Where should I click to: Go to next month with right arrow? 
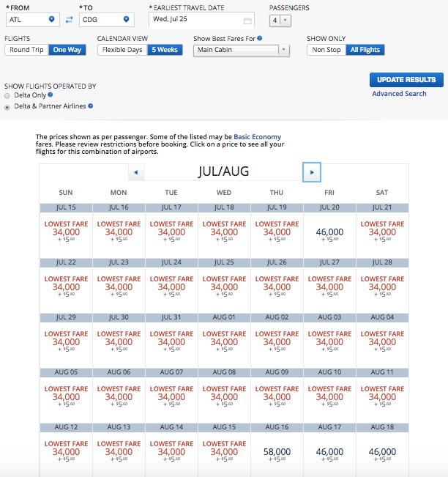312,172
